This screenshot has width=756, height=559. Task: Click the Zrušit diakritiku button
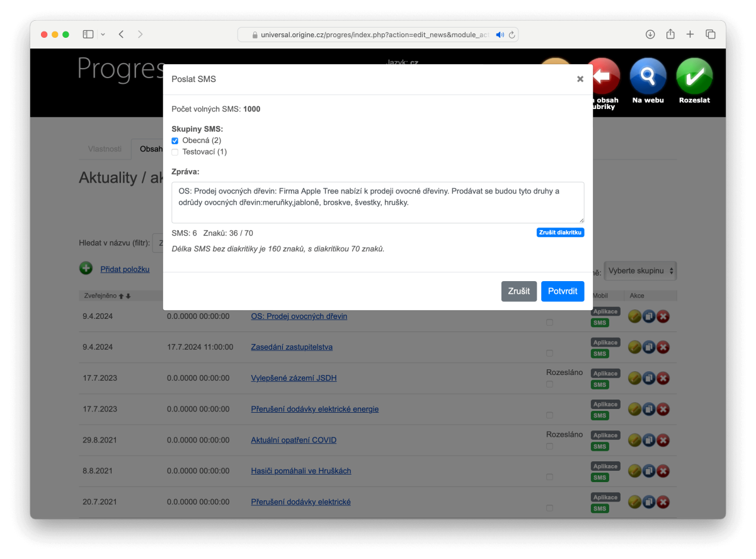[x=560, y=233]
